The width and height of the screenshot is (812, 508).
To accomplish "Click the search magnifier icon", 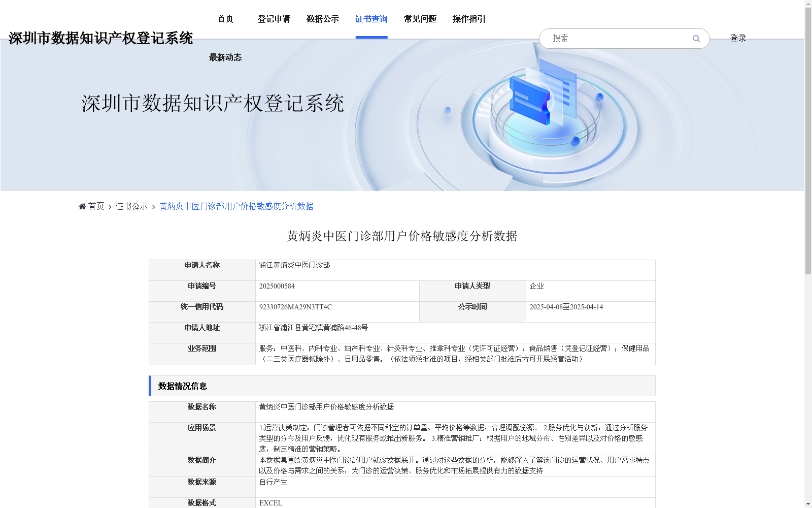I will 696,39.
